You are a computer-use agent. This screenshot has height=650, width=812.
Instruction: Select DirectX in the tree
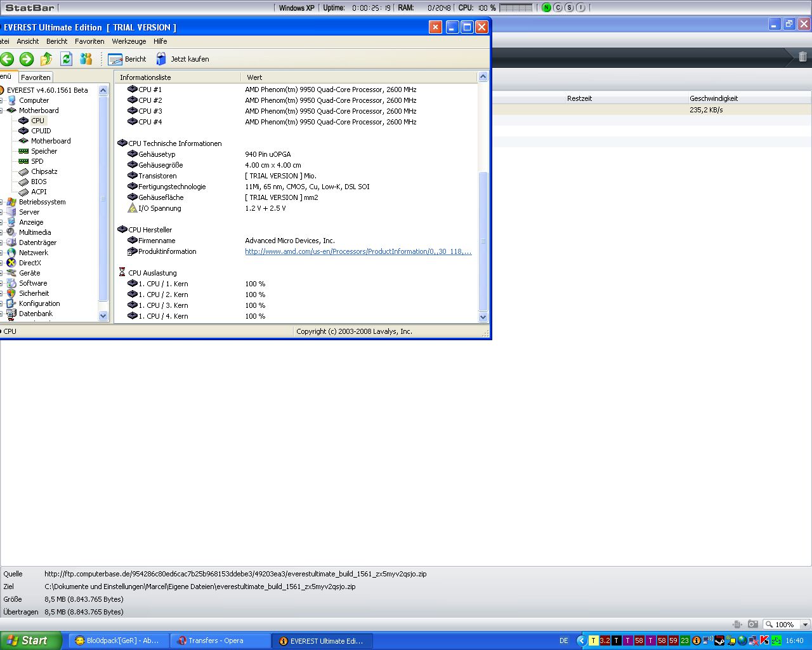point(30,263)
